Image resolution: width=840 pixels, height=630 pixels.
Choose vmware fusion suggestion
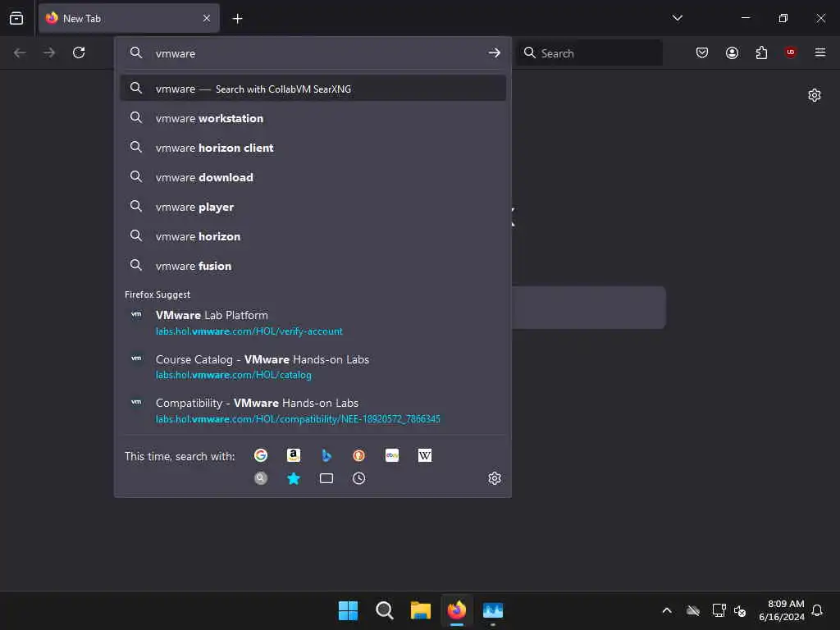(313, 266)
